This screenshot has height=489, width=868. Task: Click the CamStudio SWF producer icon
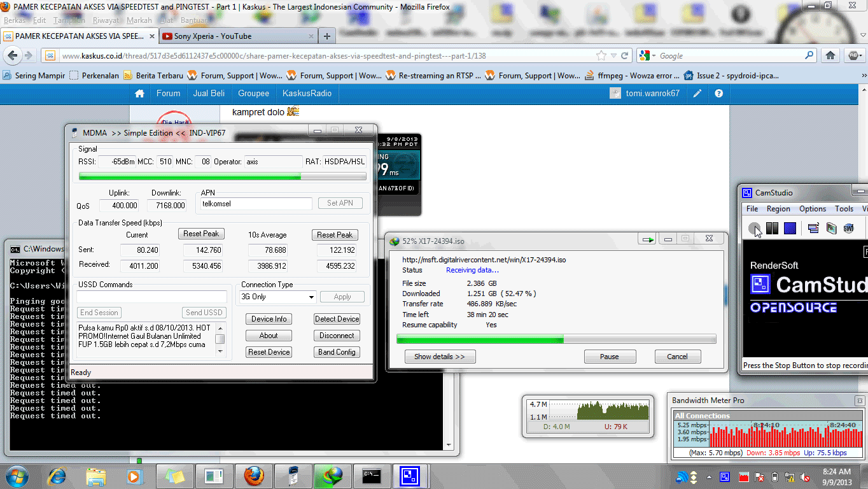click(848, 228)
